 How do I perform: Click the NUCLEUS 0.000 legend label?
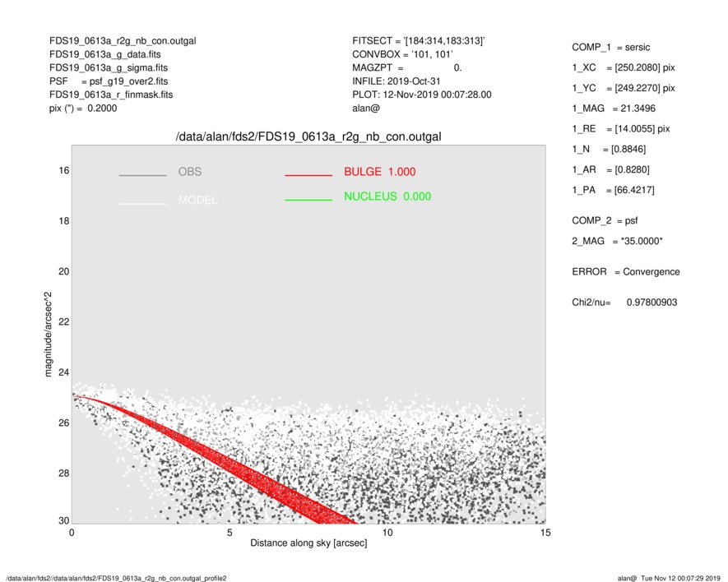coord(387,196)
